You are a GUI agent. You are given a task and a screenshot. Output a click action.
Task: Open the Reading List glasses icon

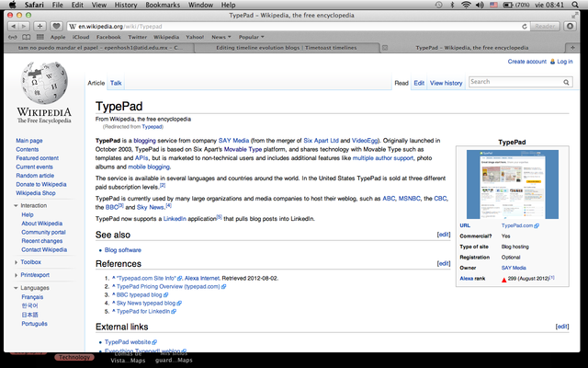tap(13, 37)
